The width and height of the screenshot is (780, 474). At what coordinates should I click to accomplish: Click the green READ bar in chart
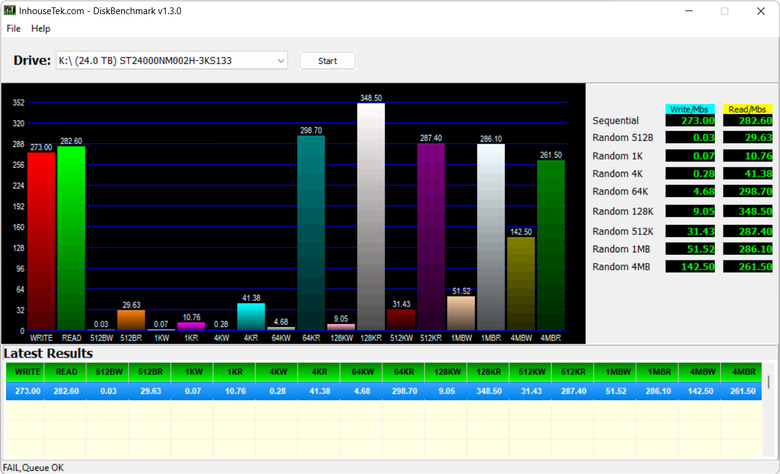coord(71,238)
